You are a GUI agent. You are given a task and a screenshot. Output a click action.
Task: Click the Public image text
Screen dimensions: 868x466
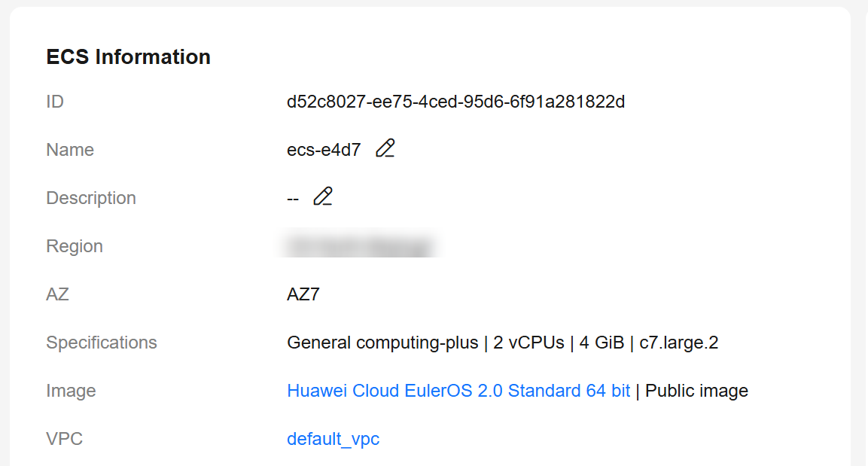pyautogui.click(x=696, y=391)
